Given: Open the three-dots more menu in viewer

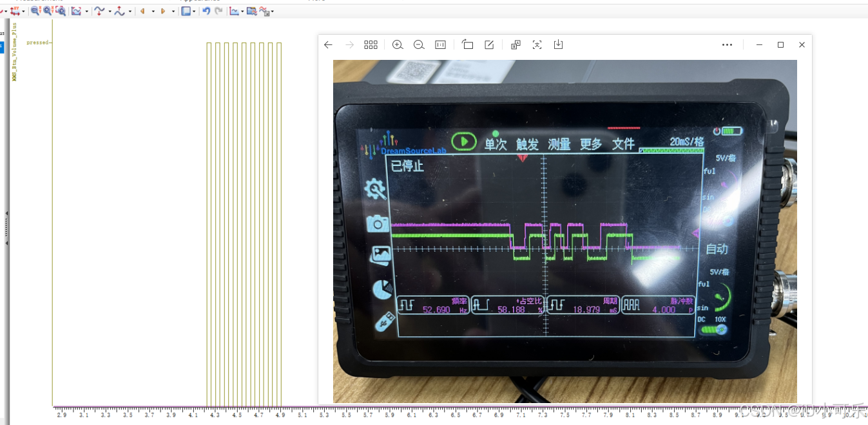Looking at the screenshot, I should pos(727,45).
